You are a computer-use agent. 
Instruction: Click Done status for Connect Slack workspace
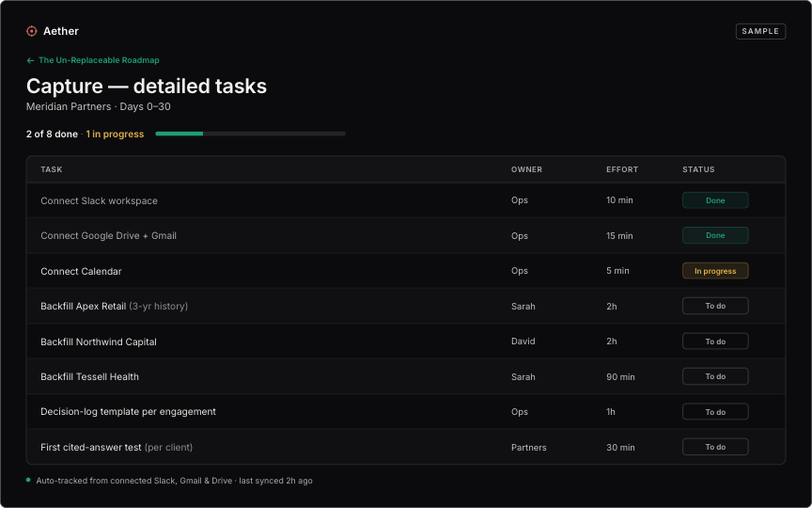click(x=715, y=200)
